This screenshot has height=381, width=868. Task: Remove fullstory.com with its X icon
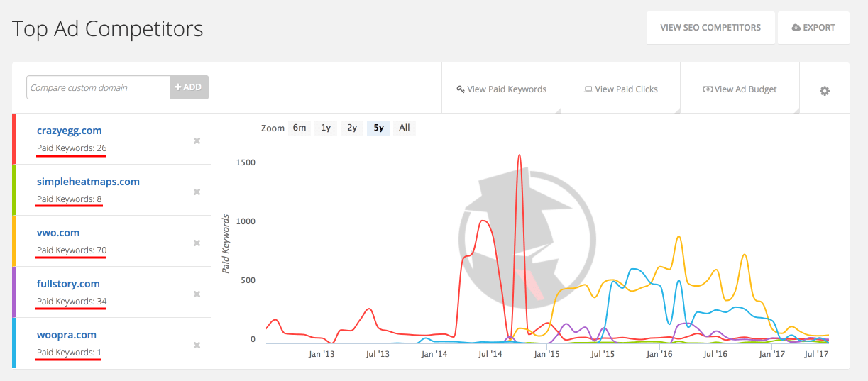[197, 294]
